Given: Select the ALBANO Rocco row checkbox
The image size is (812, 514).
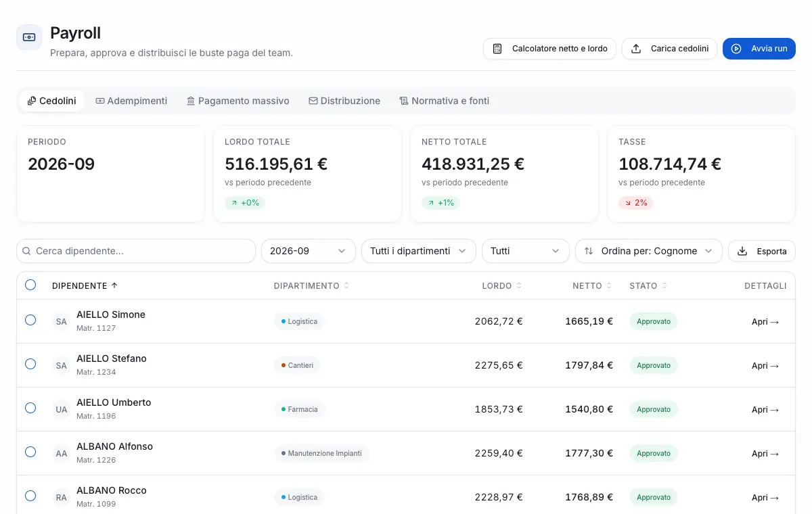Looking at the screenshot, I should click(x=30, y=496).
